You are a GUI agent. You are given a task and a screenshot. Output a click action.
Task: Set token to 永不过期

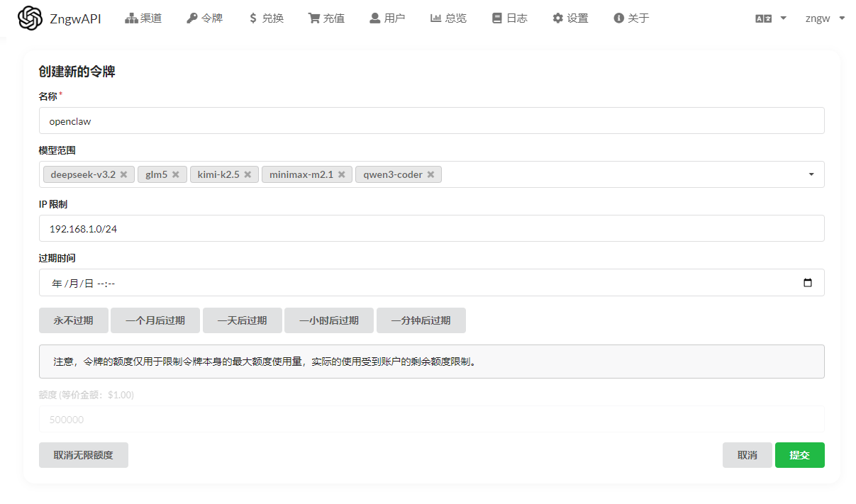click(x=74, y=320)
